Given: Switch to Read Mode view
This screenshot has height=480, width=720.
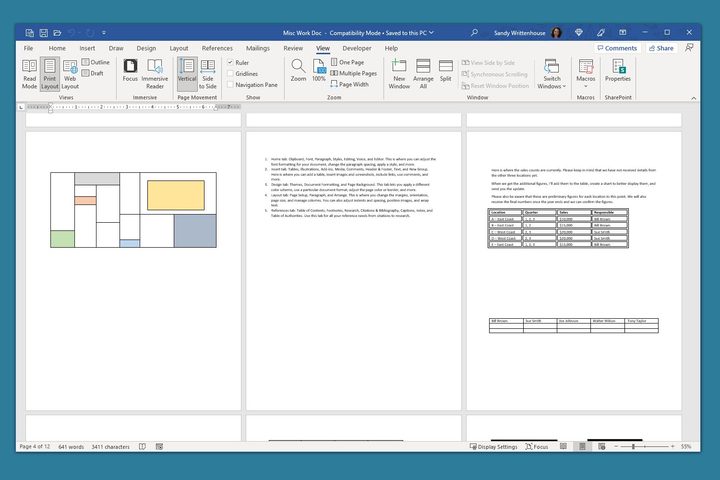Looking at the screenshot, I should (29, 73).
